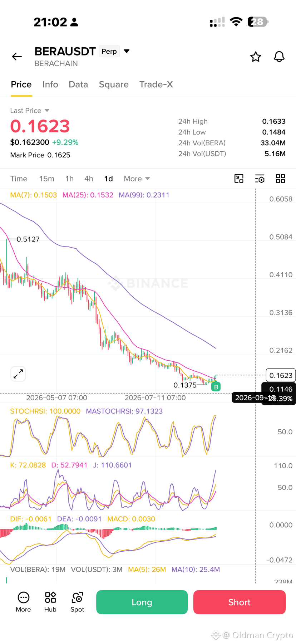This screenshot has width=296, height=644.
Task: Tap the green Long button
Action: pyautogui.click(x=142, y=602)
